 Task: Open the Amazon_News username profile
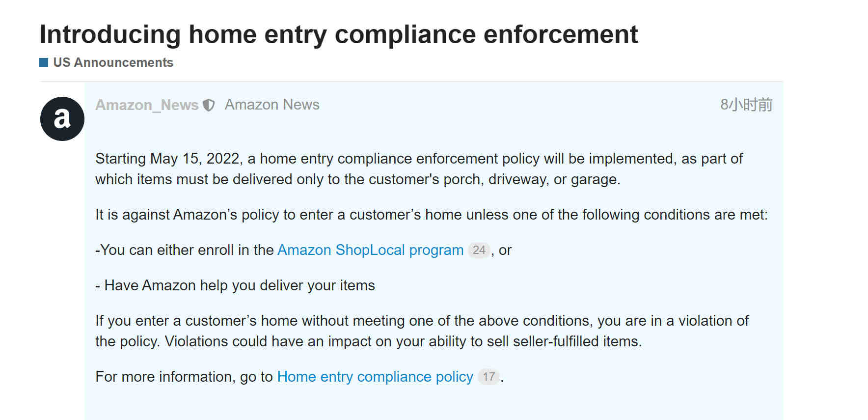pos(147,105)
